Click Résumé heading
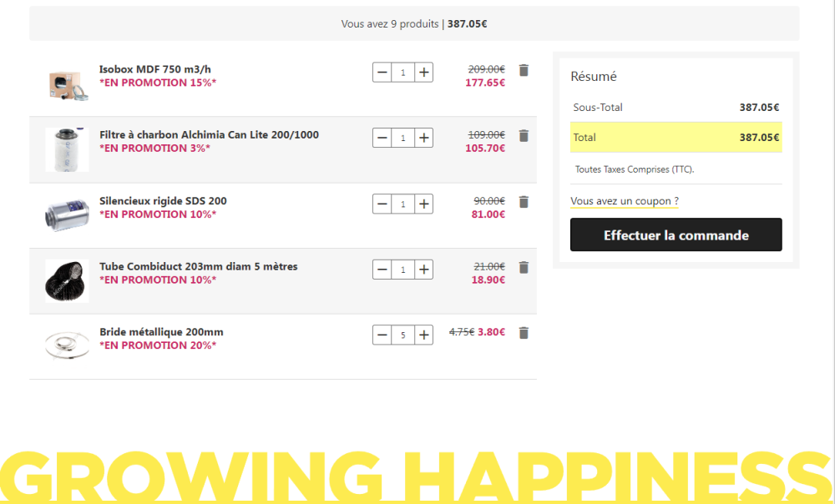 tap(594, 77)
